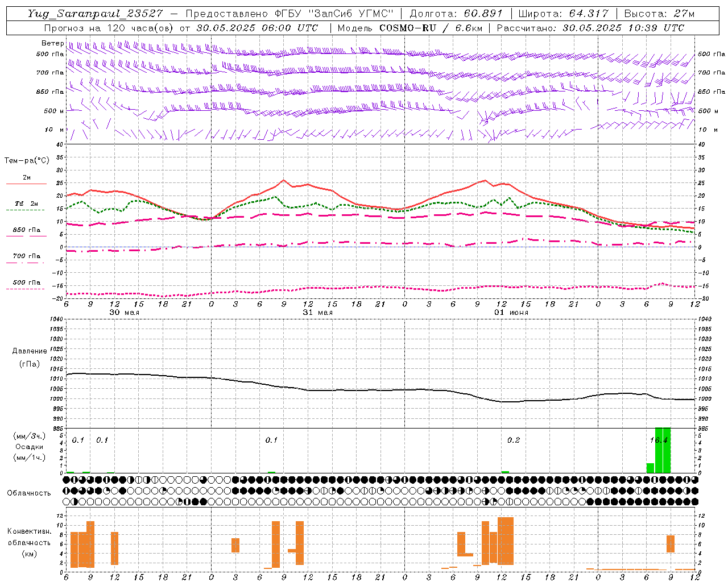Click the Облачность cloud cover label
This screenshot has height=582, width=728.
tap(29, 493)
